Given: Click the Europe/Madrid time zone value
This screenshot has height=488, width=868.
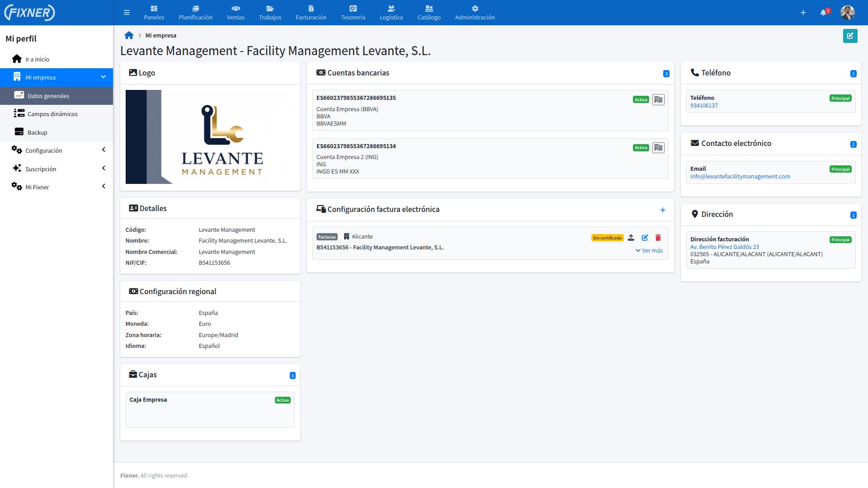Looking at the screenshot, I should (x=218, y=335).
